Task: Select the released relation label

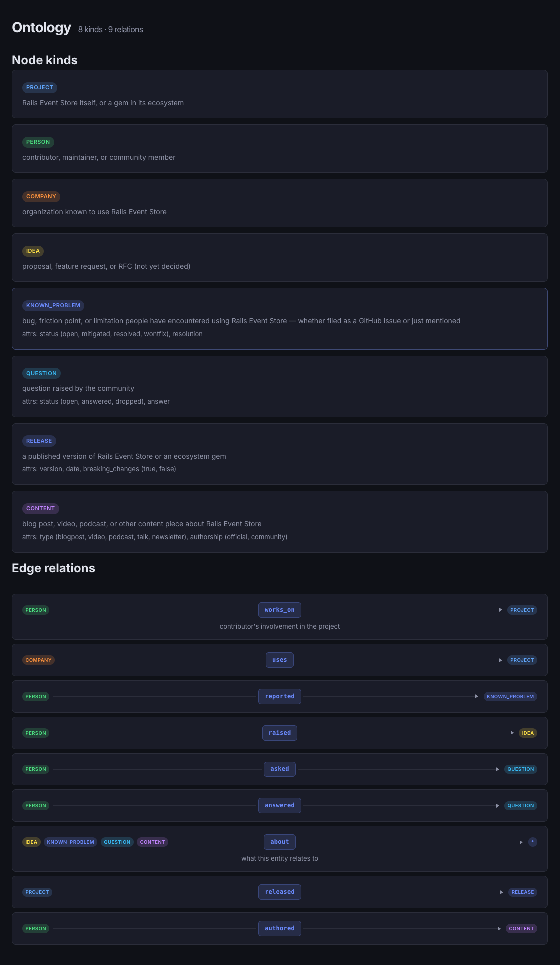Action: pyautogui.click(x=280, y=892)
